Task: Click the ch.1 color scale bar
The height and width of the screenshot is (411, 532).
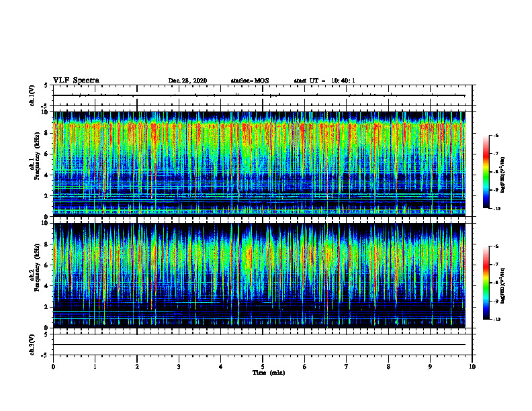Action: tap(486, 172)
